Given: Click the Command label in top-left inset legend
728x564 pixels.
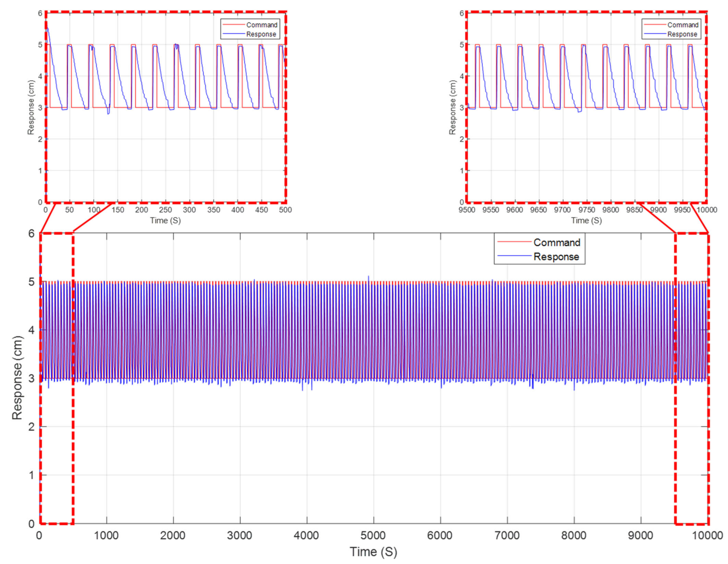Looking at the screenshot, I should click(262, 25).
